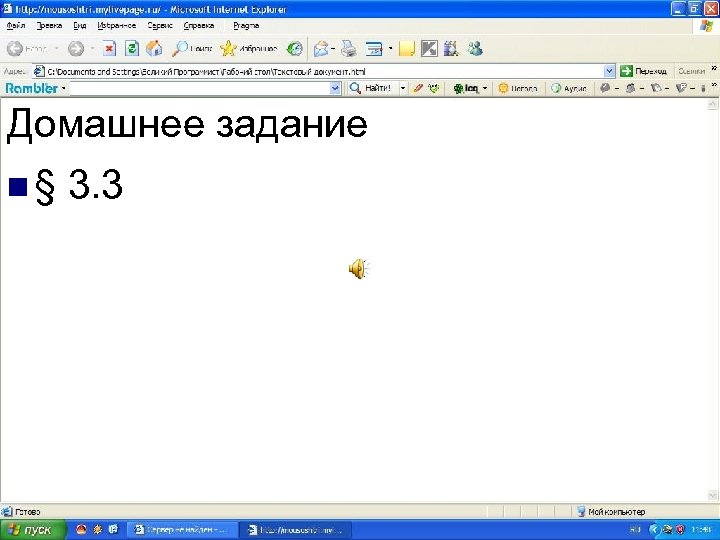
Task: Click the Готово status bar text
Action: tap(28, 512)
